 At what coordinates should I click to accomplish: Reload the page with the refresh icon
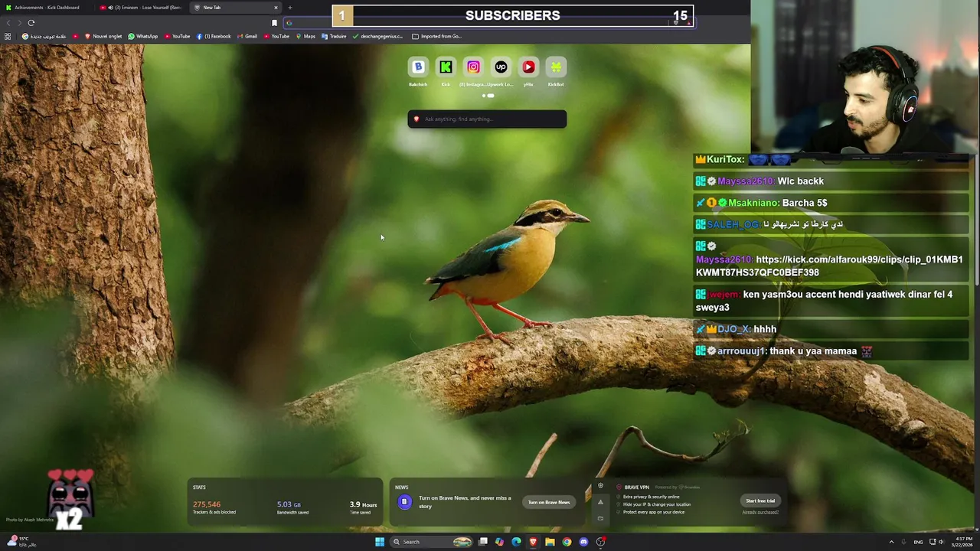31,23
